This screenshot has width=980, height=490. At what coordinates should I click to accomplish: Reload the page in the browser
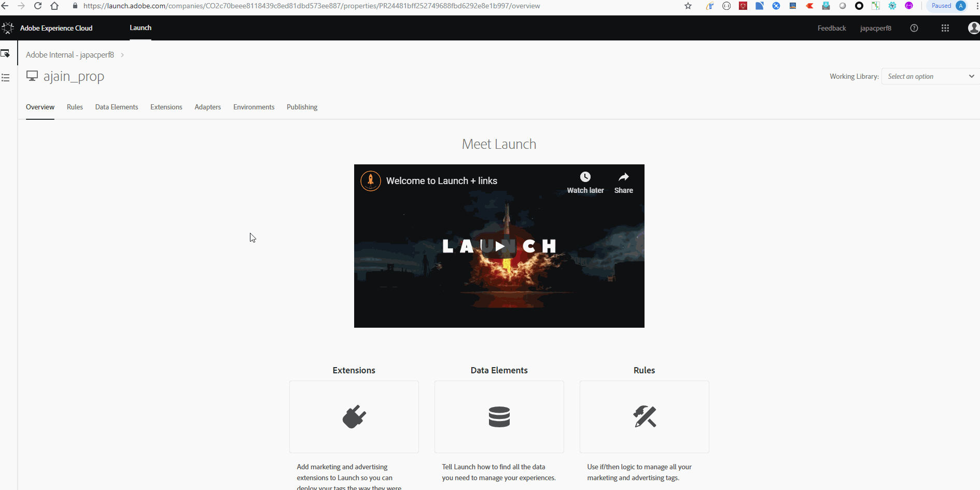(38, 6)
